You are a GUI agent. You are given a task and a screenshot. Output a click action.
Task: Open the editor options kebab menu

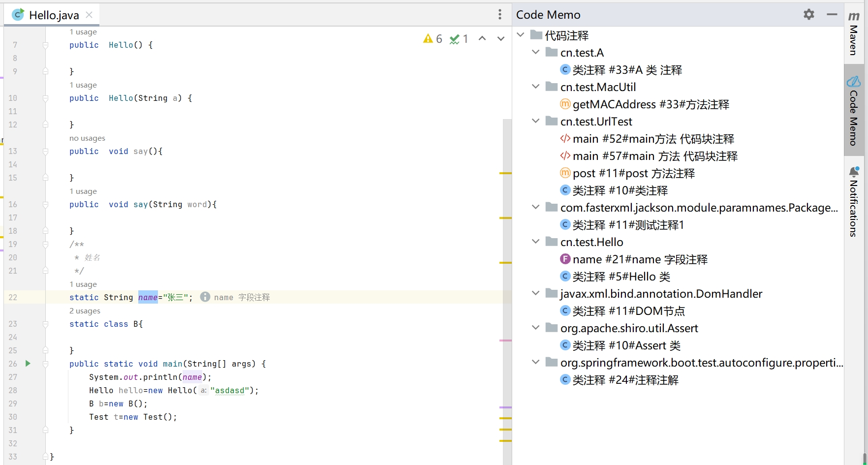click(x=500, y=14)
